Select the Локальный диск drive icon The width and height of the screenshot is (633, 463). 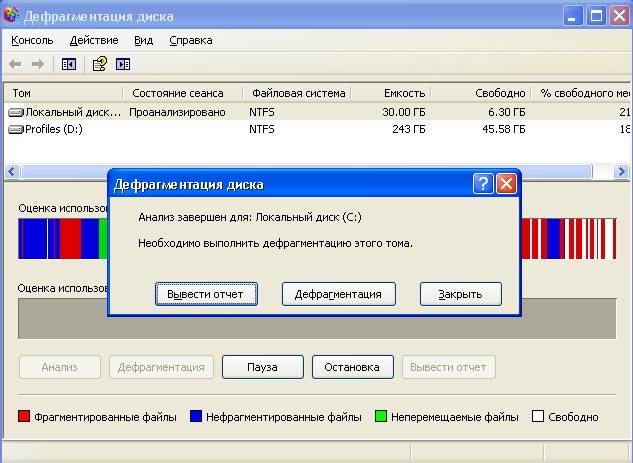click(x=16, y=113)
